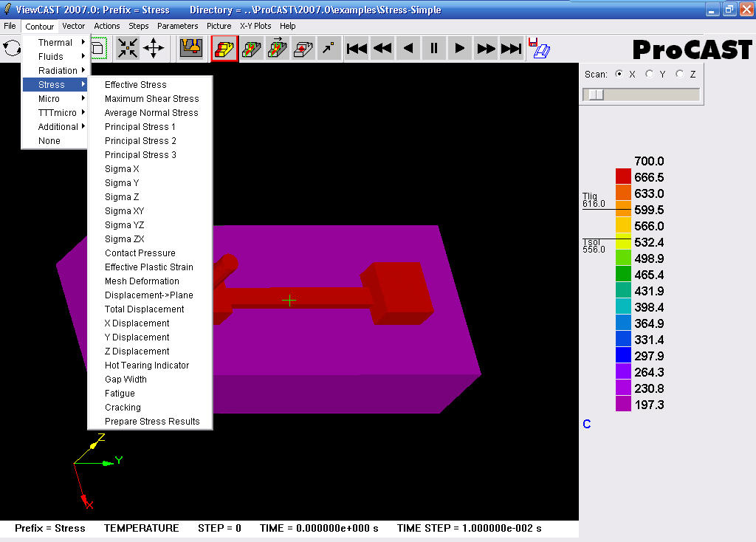This screenshot has height=542, width=756.
Task: Click the blue 297.9 legend swatch
Action: point(623,355)
